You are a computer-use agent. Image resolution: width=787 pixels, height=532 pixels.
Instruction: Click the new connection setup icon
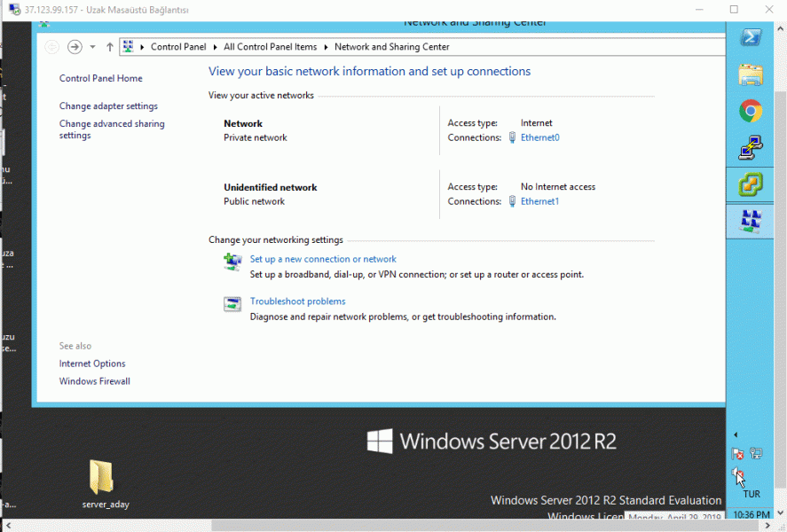click(x=232, y=262)
